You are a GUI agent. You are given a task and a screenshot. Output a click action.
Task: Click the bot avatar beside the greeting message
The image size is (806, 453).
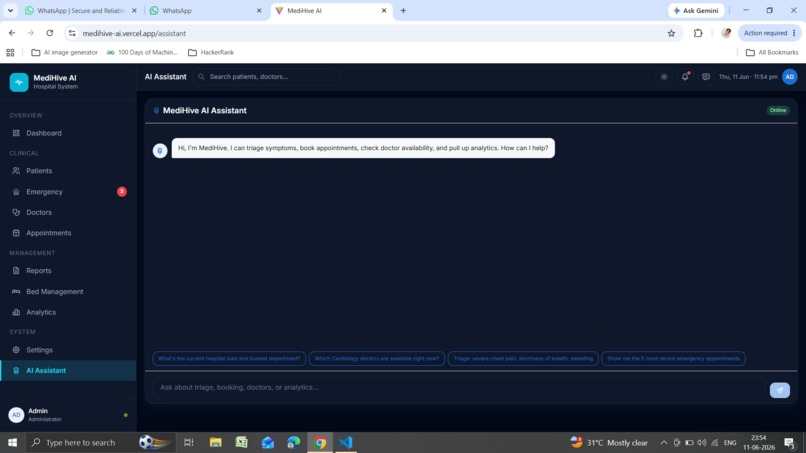(160, 151)
